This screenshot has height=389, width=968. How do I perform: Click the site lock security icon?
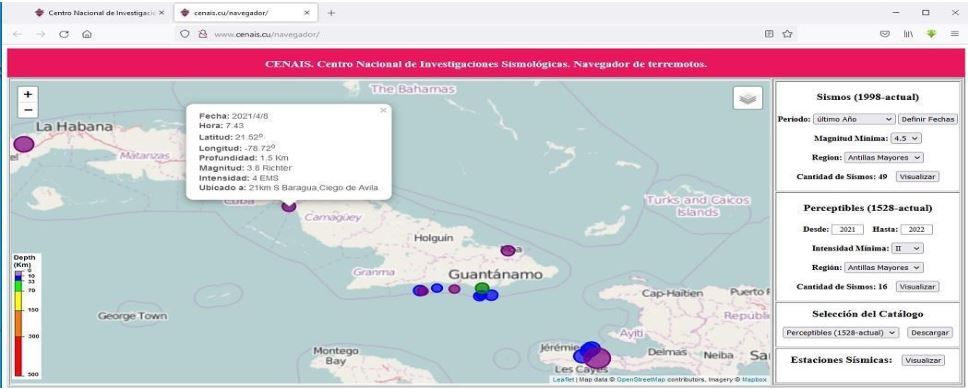tap(201, 35)
